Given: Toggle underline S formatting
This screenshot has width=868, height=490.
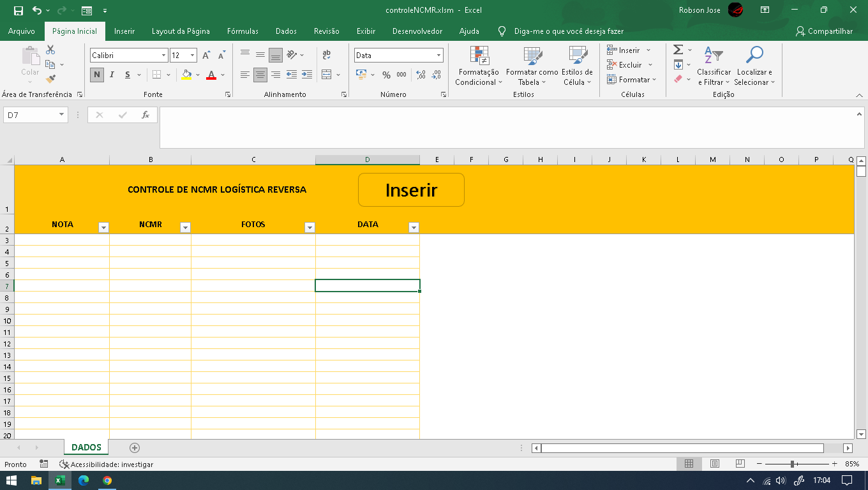Looking at the screenshot, I should [x=128, y=75].
